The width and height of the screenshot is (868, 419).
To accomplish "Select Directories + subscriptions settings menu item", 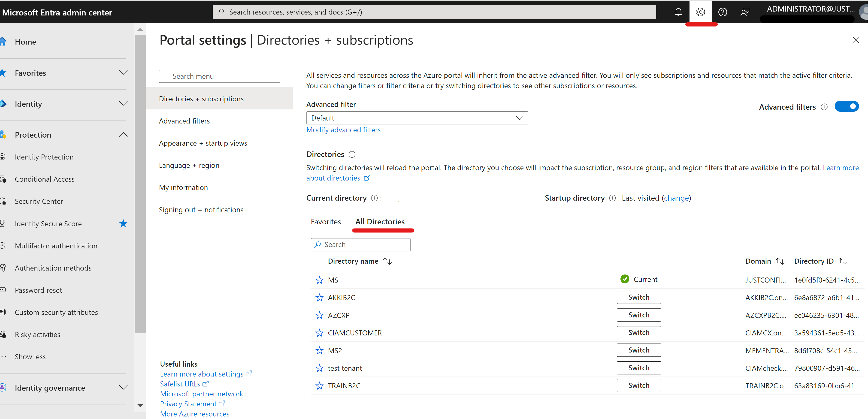I will point(219,99).
